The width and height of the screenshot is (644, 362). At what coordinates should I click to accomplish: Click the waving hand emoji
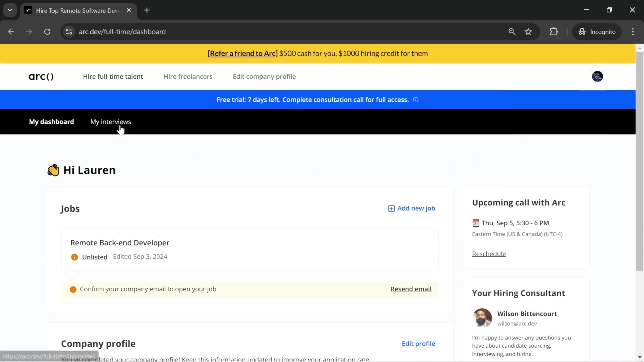pyautogui.click(x=53, y=170)
